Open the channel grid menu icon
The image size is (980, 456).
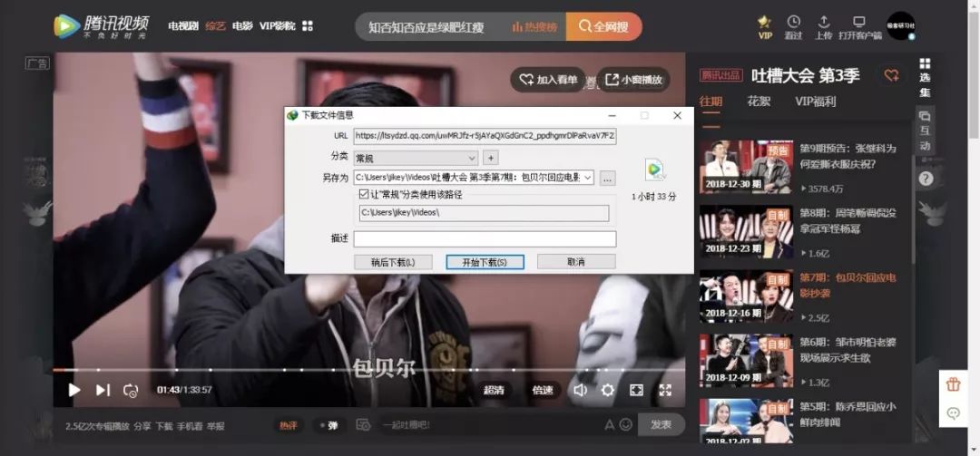click(x=308, y=26)
